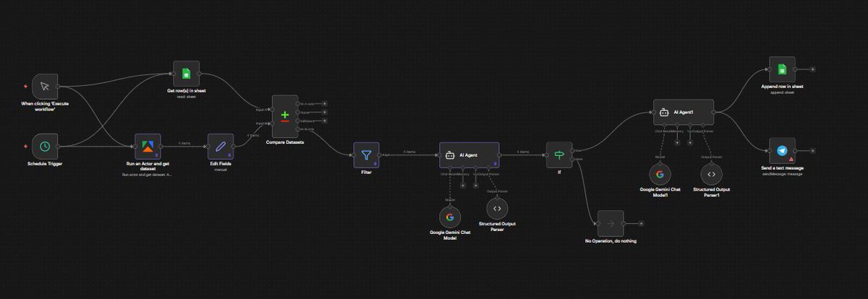Click the 'Get row(s) in sheet' label
Image resolution: width=868 pixels, height=299 pixels.
pos(186,90)
